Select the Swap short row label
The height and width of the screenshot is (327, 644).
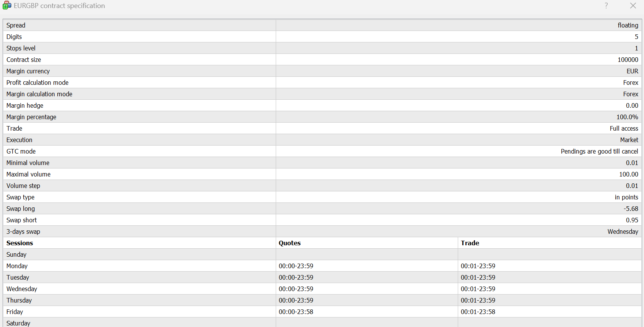click(x=22, y=220)
